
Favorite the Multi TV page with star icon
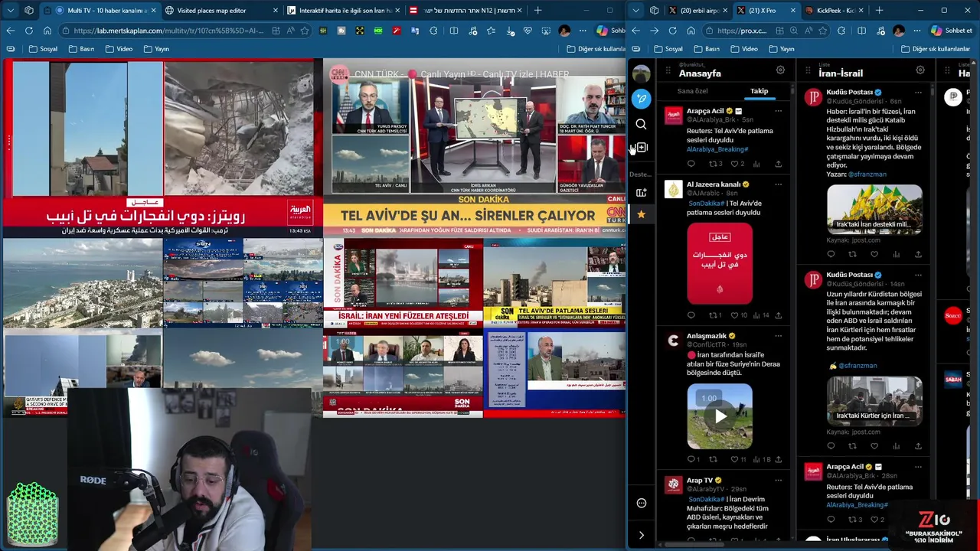(x=305, y=31)
